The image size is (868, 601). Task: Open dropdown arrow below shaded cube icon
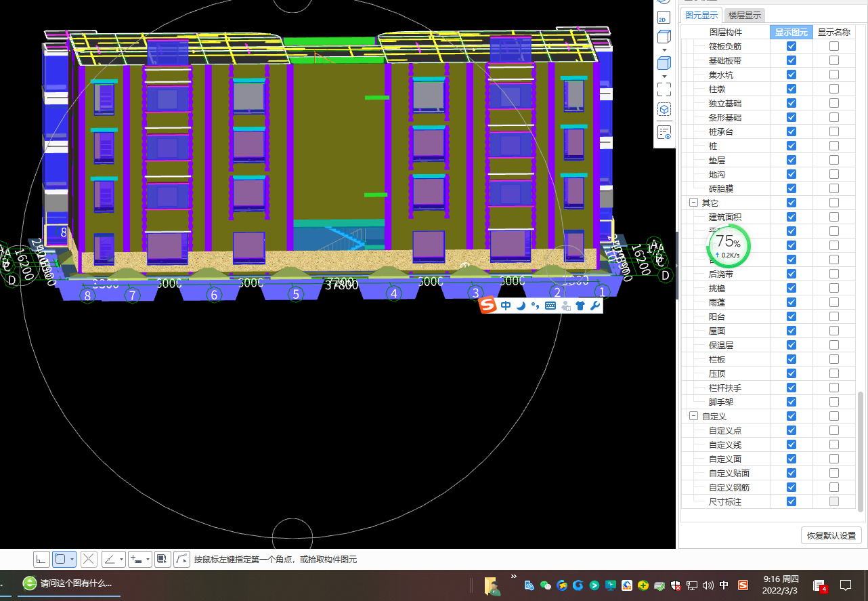(x=664, y=76)
